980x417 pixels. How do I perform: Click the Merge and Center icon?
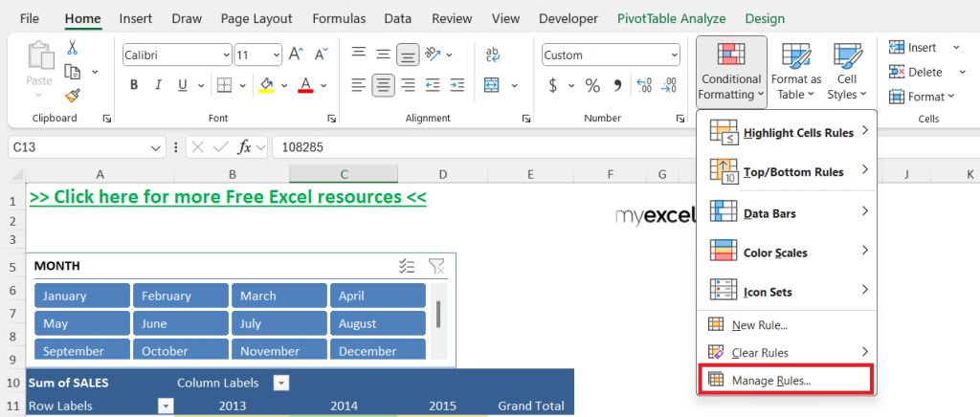(492, 85)
